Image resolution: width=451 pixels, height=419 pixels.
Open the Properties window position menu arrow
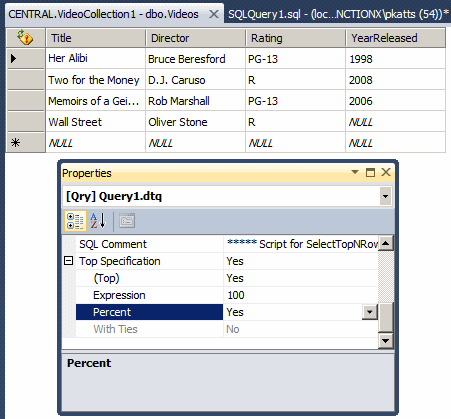[355, 172]
